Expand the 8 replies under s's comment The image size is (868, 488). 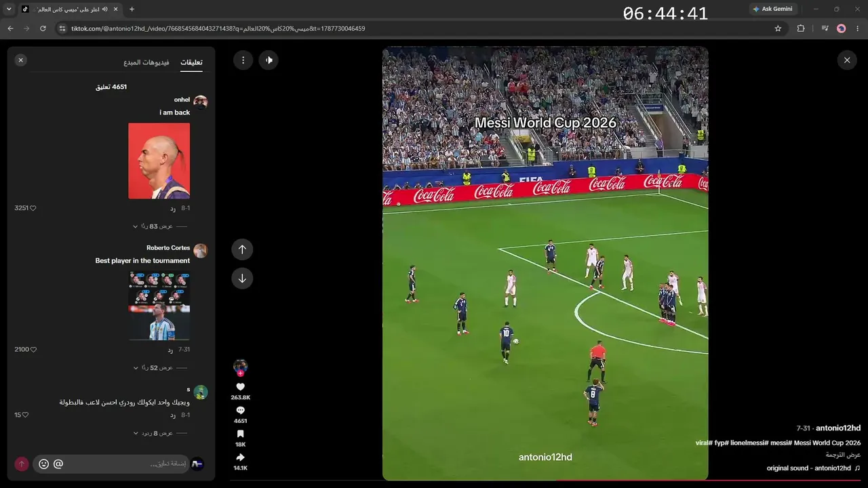(153, 433)
